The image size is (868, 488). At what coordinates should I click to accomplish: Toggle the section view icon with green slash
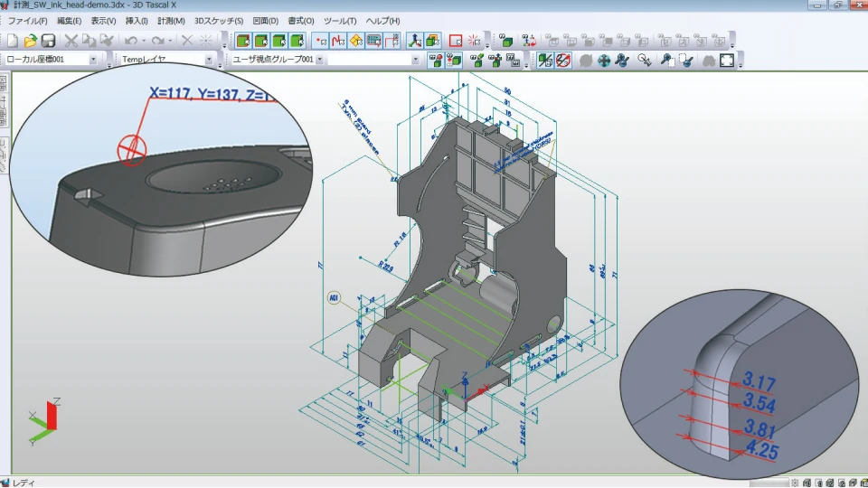(x=544, y=61)
